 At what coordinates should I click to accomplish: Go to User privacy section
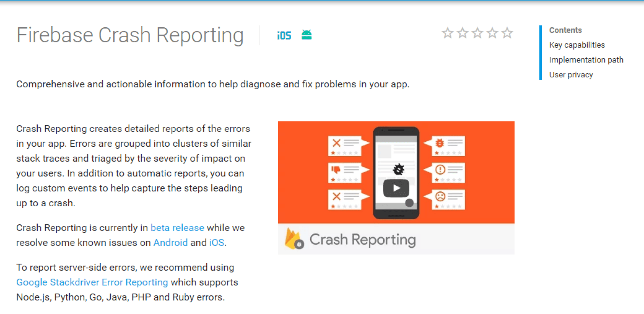[x=571, y=75]
